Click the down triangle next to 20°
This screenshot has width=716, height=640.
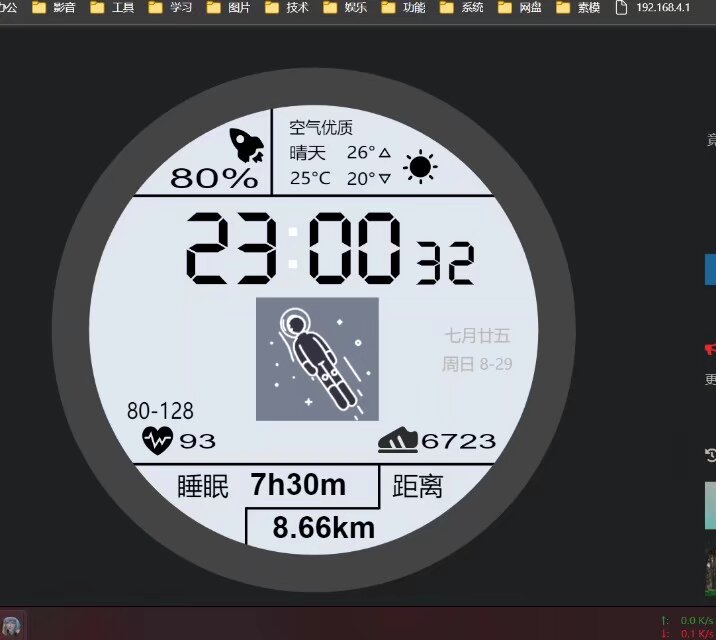[385, 179]
